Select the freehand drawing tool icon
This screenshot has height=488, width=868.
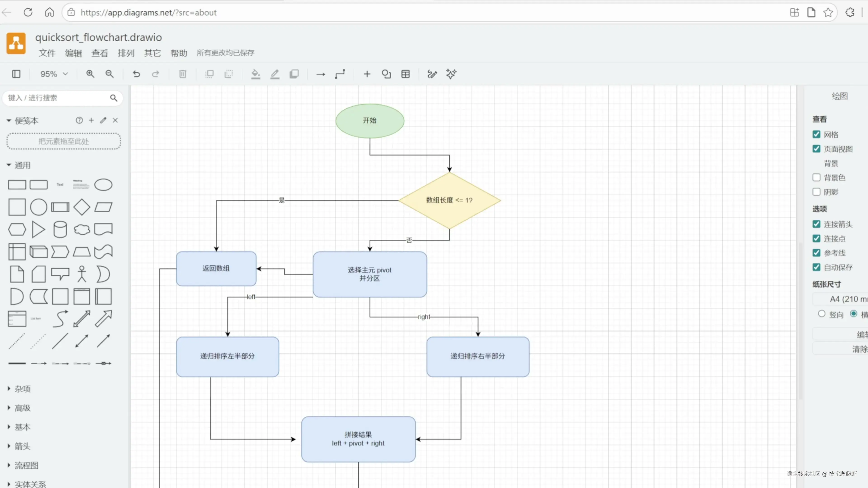(432, 74)
